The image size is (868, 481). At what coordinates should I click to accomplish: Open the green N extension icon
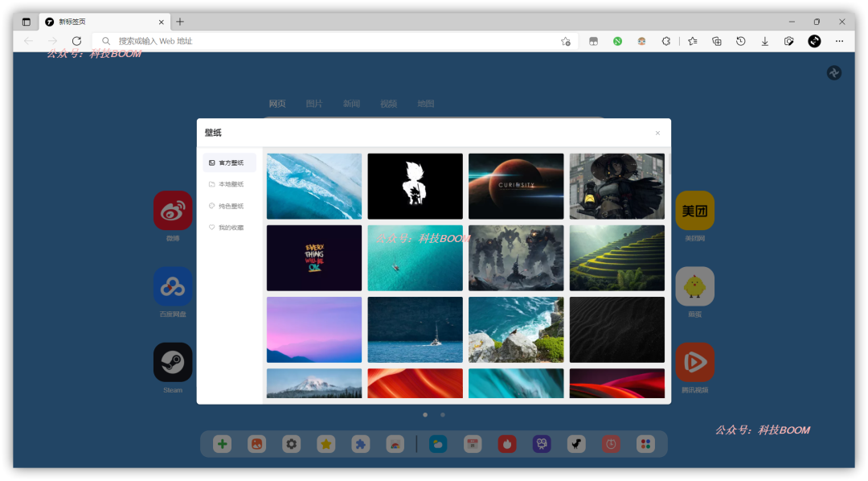pyautogui.click(x=617, y=41)
